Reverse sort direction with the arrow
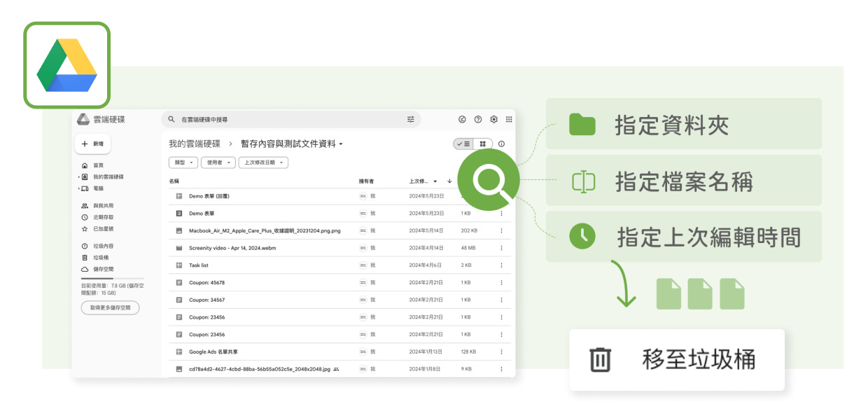Image resolution: width=868 pixels, height=409 pixels. (449, 181)
